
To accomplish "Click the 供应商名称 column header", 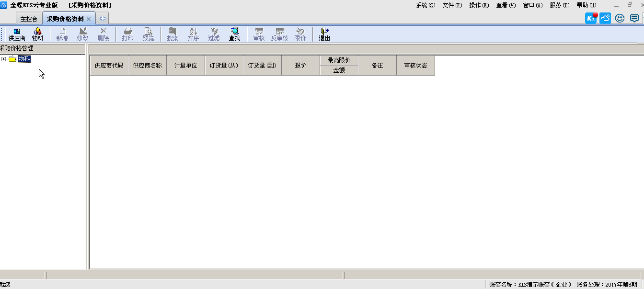I will click(147, 66).
